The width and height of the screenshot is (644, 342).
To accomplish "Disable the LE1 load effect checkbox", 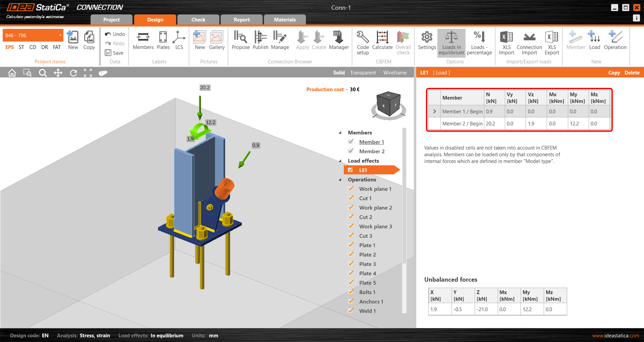I will pos(351,170).
